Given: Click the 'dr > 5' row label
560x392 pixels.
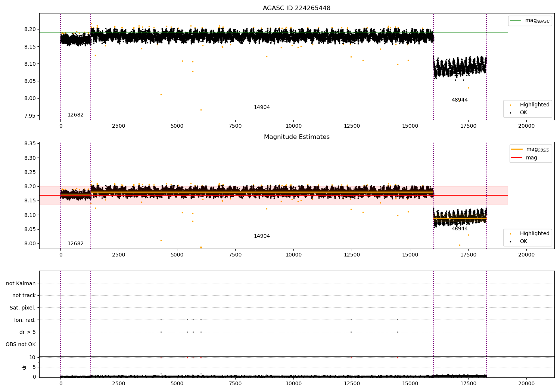Looking at the screenshot, I should pos(28,332).
